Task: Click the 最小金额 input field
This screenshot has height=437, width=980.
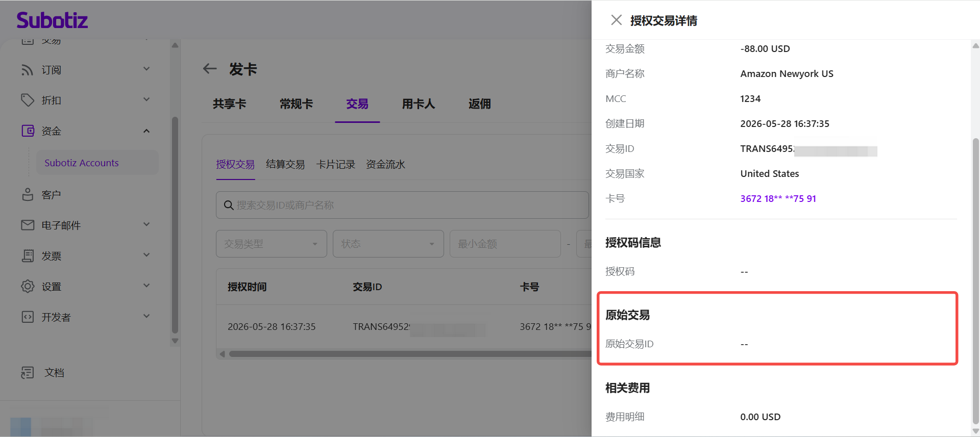Action: point(505,244)
